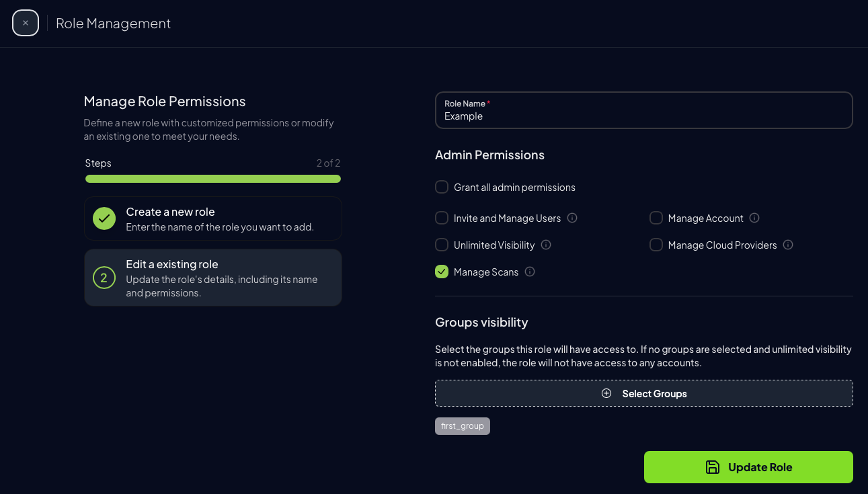Enable the Manage Account checkbox
This screenshot has height=494, width=868.
coord(656,218)
